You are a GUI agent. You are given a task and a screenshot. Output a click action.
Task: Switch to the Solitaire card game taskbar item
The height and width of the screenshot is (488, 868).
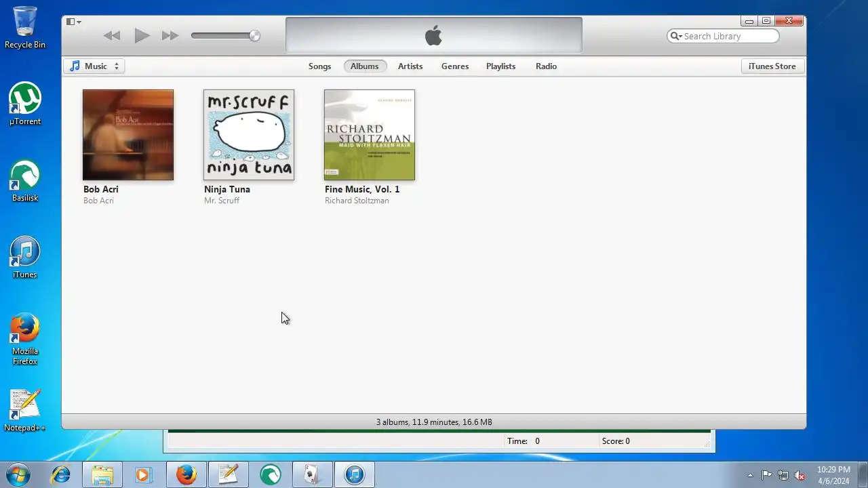[x=312, y=474]
